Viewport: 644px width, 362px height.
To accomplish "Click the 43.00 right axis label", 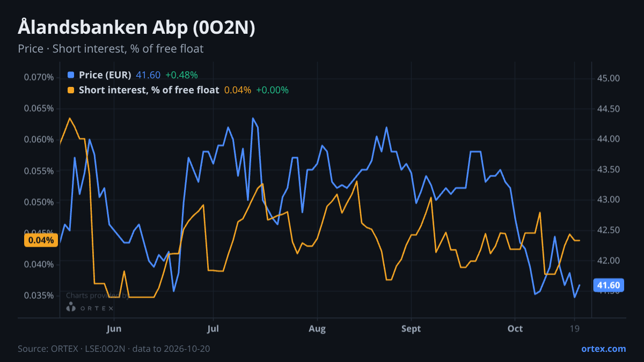I will [x=608, y=200].
